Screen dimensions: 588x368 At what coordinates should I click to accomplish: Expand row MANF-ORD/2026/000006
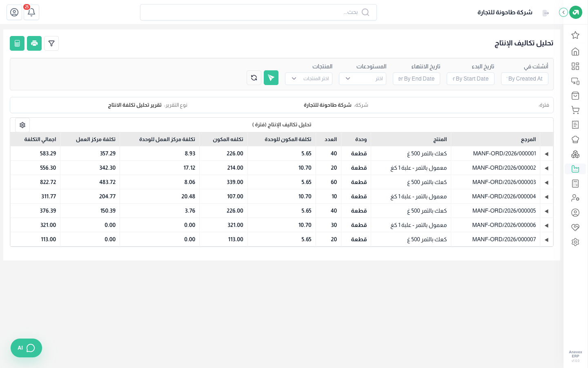click(546, 225)
